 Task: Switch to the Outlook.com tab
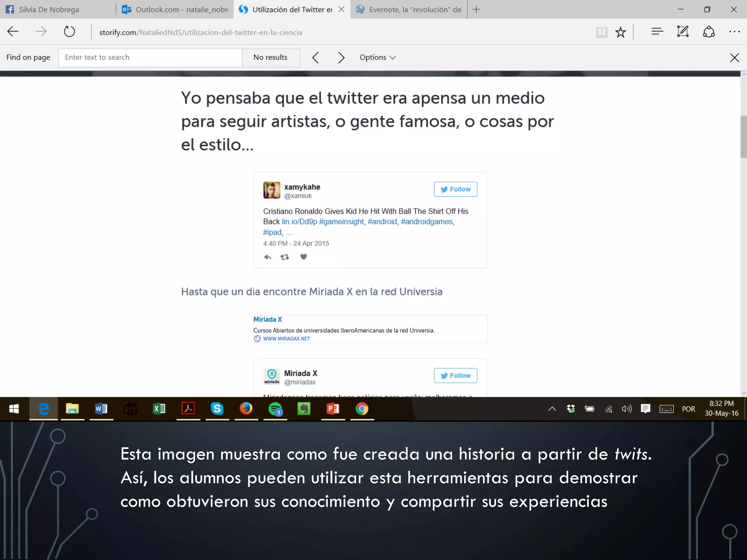pyautogui.click(x=175, y=9)
